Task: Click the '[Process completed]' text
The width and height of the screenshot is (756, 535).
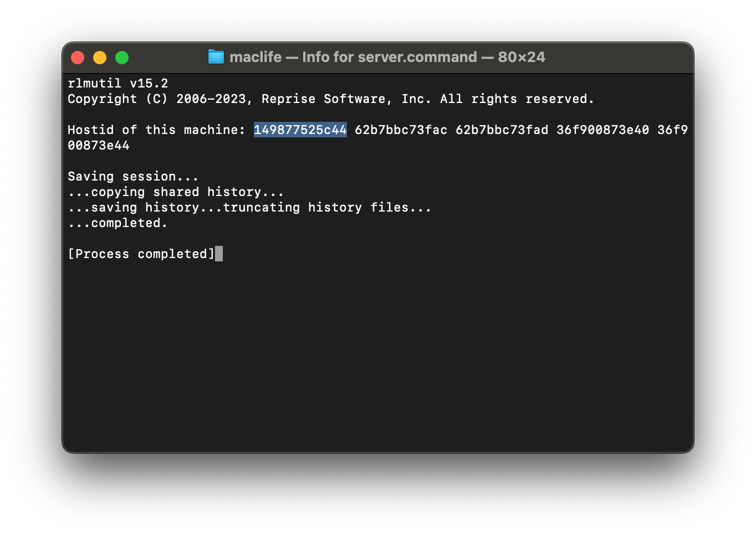Action: coord(141,254)
